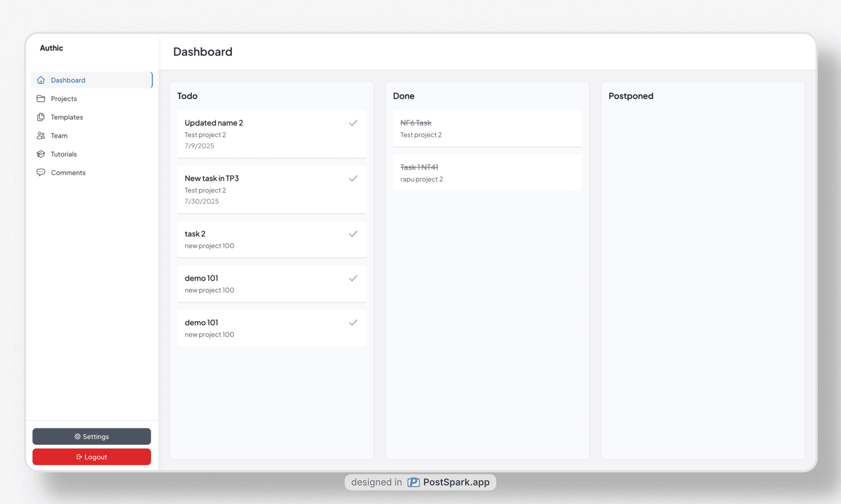
Task: Click the Dashboard home icon in sidebar
Action: click(41, 80)
